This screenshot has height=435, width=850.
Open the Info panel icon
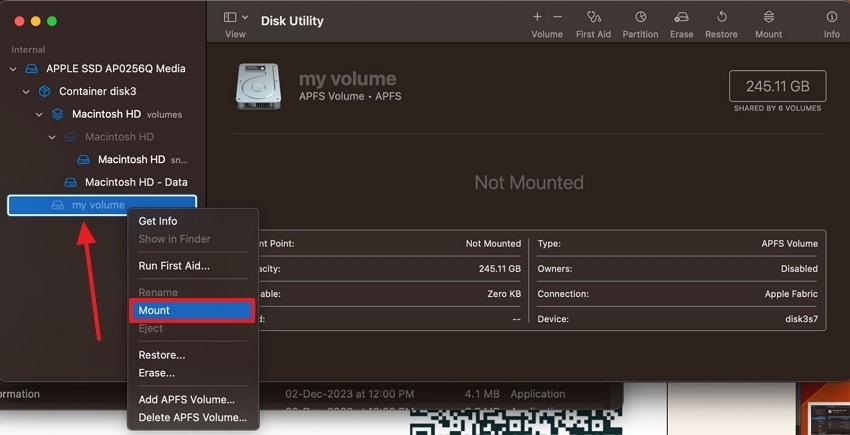[x=832, y=17]
